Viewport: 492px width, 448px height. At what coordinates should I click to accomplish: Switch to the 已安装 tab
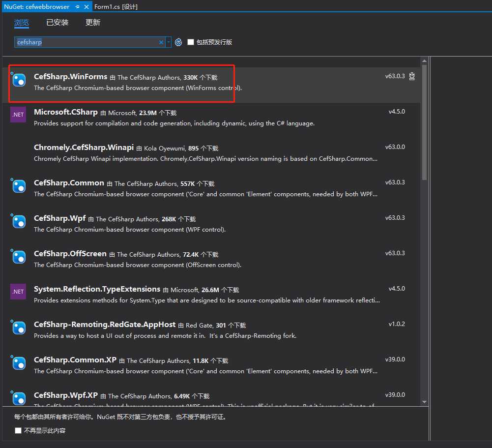(x=57, y=23)
